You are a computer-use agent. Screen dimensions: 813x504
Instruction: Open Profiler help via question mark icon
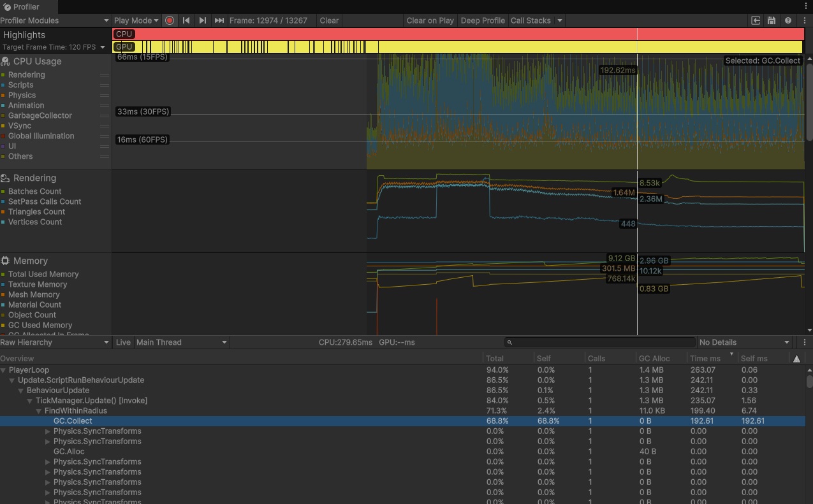click(x=788, y=20)
